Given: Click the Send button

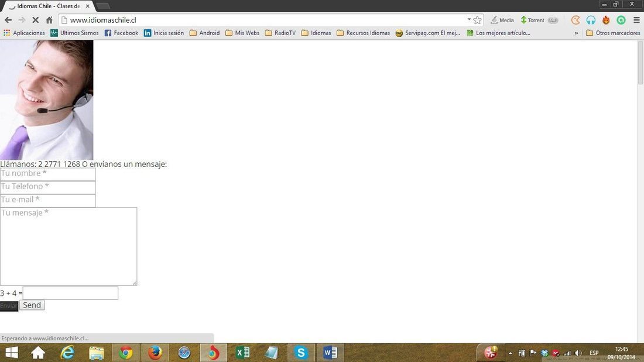Looking at the screenshot, I should click(x=32, y=305).
